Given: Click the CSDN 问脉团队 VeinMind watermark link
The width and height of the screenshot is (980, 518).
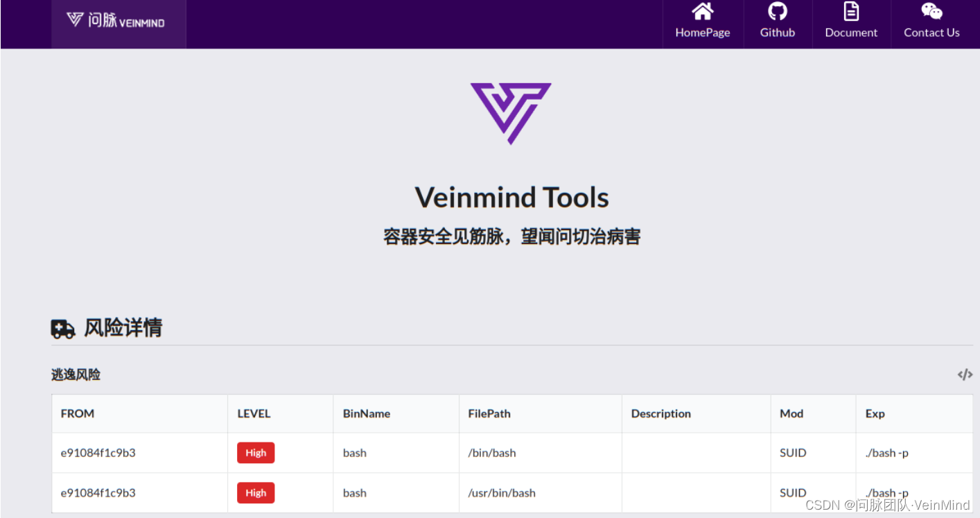Looking at the screenshot, I should click(887, 506).
